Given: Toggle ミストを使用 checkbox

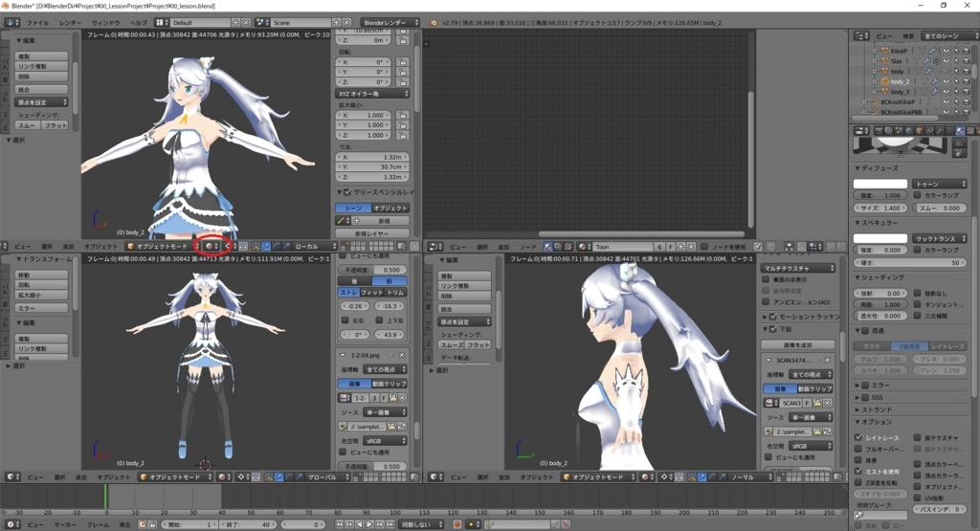Looking at the screenshot, I should (858, 471).
